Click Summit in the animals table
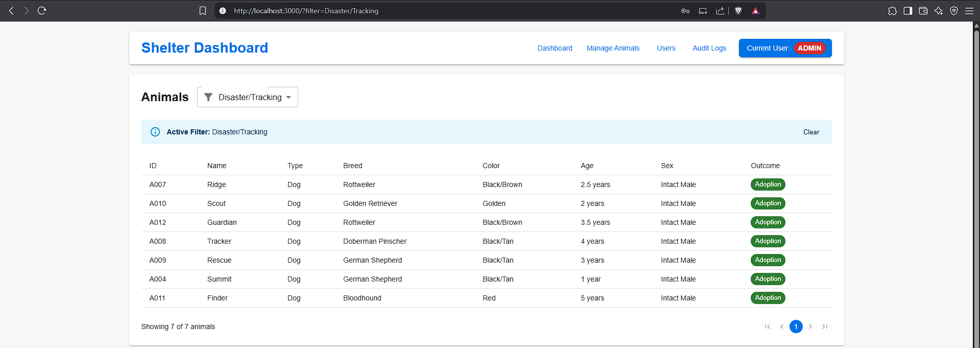This screenshot has height=348, width=980. point(219,279)
